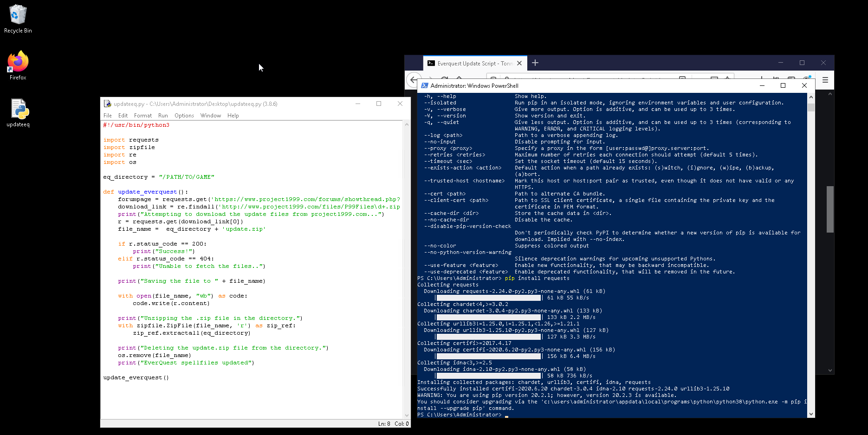The width and height of the screenshot is (868, 435).
Task: Close the Everquest Update Script tab
Action: (x=519, y=63)
